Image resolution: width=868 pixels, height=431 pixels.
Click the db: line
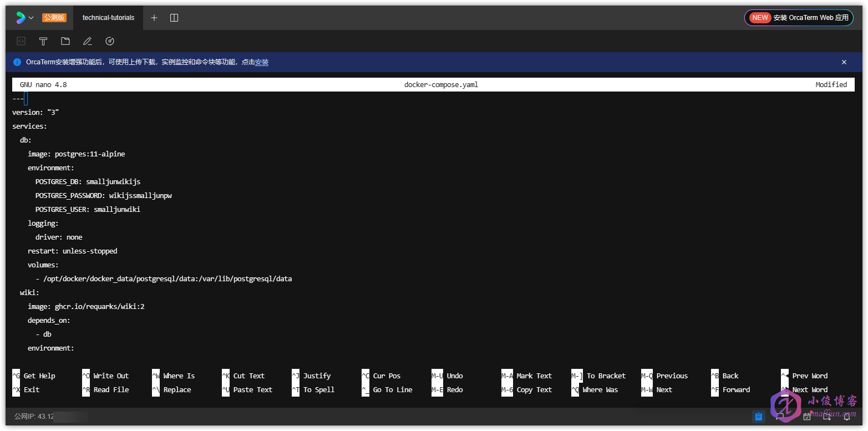[26, 140]
